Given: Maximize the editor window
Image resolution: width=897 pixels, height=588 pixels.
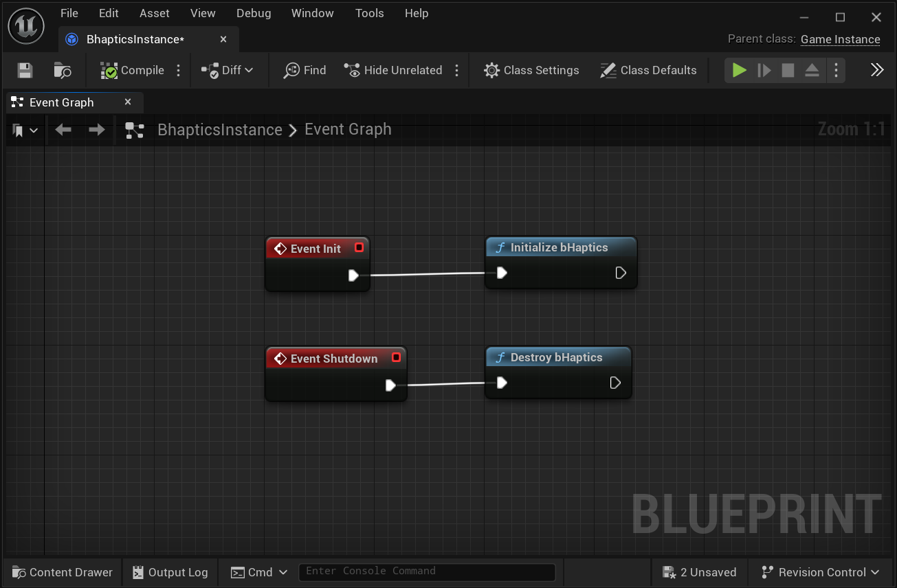Looking at the screenshot, I should click(x=840, y=17).
